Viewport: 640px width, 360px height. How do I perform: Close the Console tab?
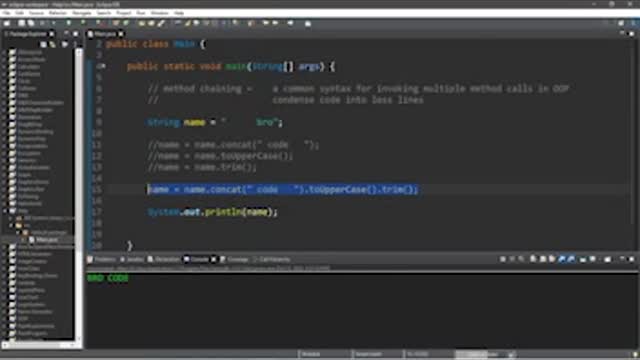click(213, 259)
